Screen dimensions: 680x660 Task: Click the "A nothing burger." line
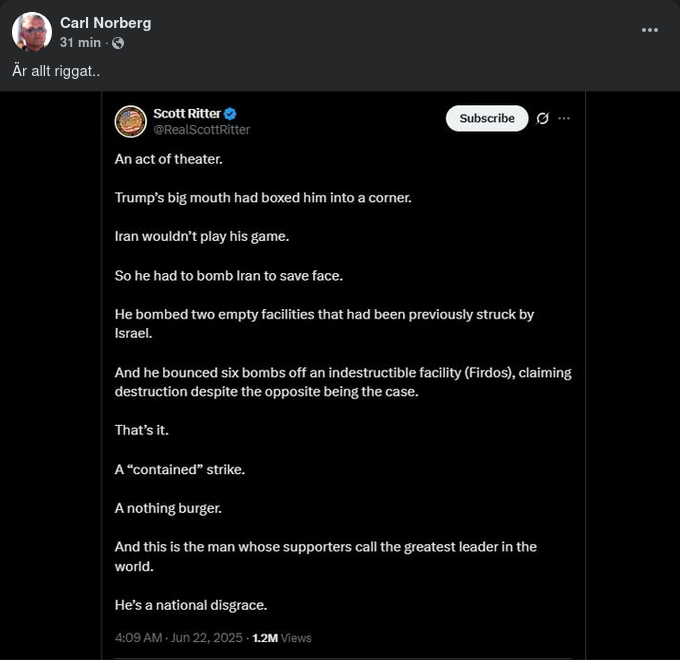pos(168,507)
